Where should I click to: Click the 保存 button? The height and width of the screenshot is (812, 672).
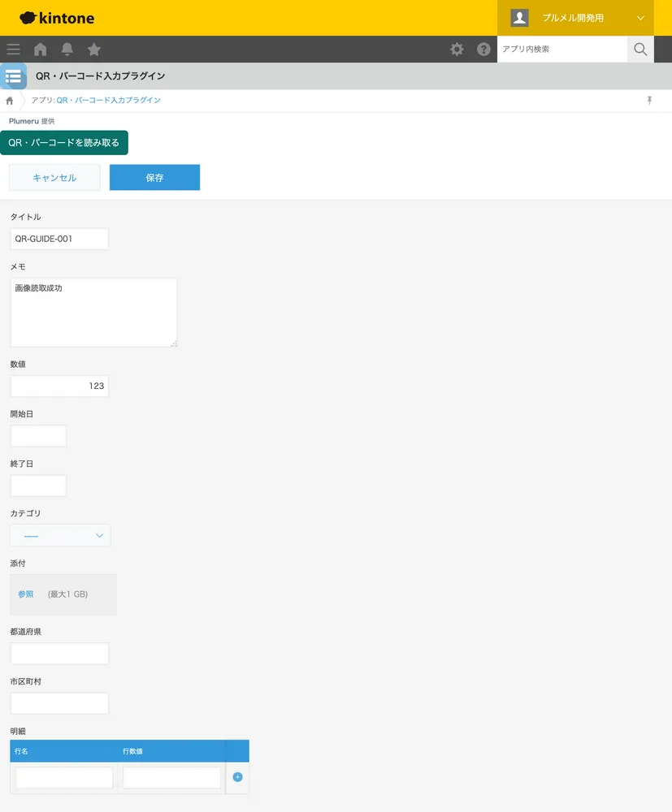click(154, 178)
